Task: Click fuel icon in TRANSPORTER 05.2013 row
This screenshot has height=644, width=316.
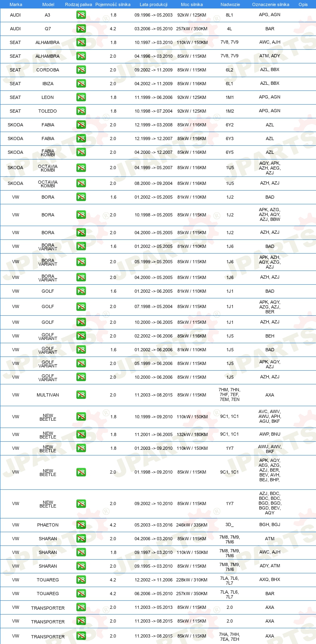Action: click(81, 607)
